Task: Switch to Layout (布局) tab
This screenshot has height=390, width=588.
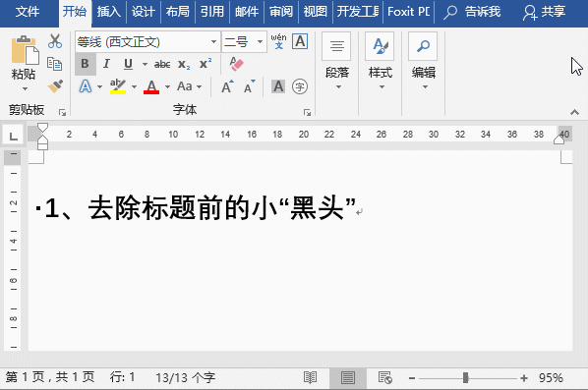Action: click(178, 12)
